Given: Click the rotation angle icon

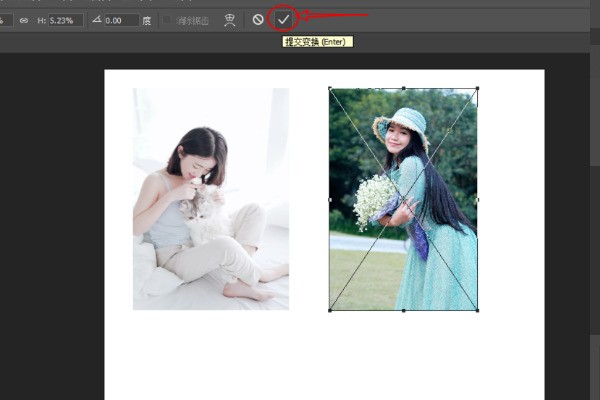Looking at the screenshot, I should pos(97,20).
